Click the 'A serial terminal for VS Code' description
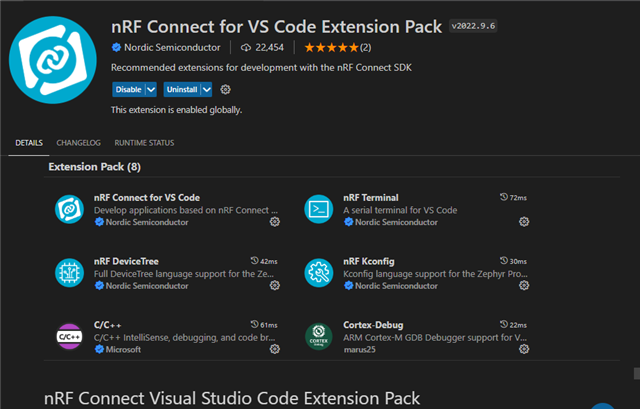This screenshot has height=409, width=640. coord(400,210)
